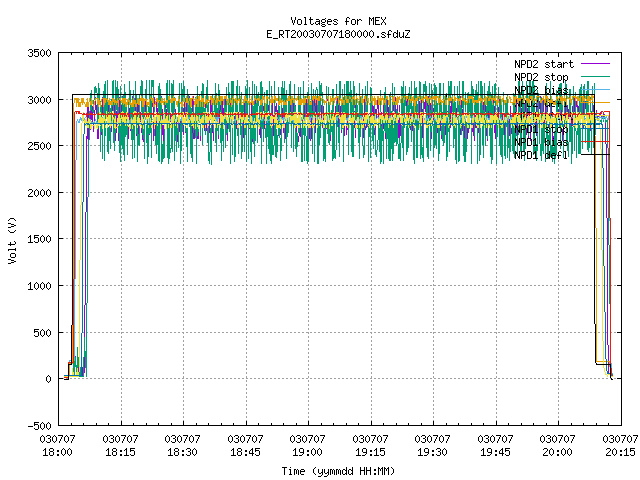Click the -500 y-axis tick label
640x480 pixels.
pyautogui.click(x=39, y=426)
